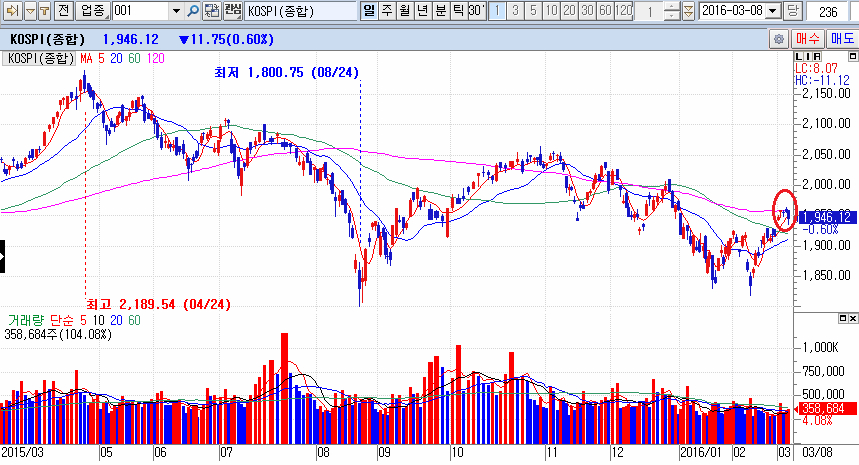Click the 관심 watchlist icon

[x=232, y=11]
